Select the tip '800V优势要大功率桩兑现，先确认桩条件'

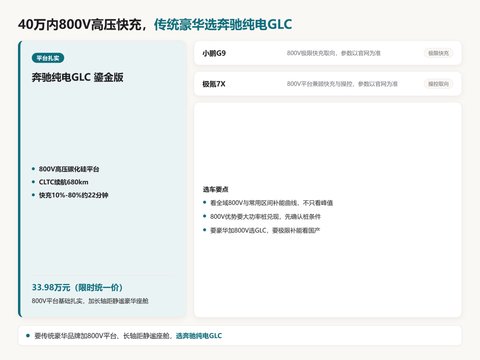point(265,216)
